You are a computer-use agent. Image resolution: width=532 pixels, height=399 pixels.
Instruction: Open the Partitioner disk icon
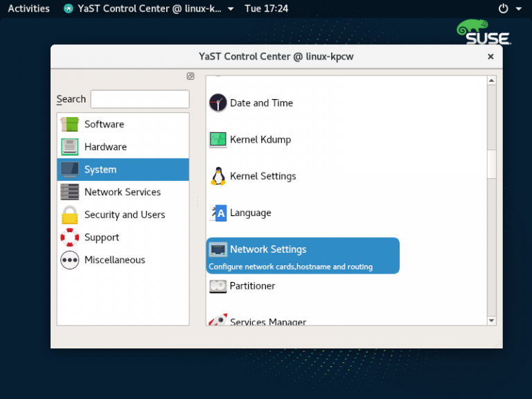click(218, 285)
